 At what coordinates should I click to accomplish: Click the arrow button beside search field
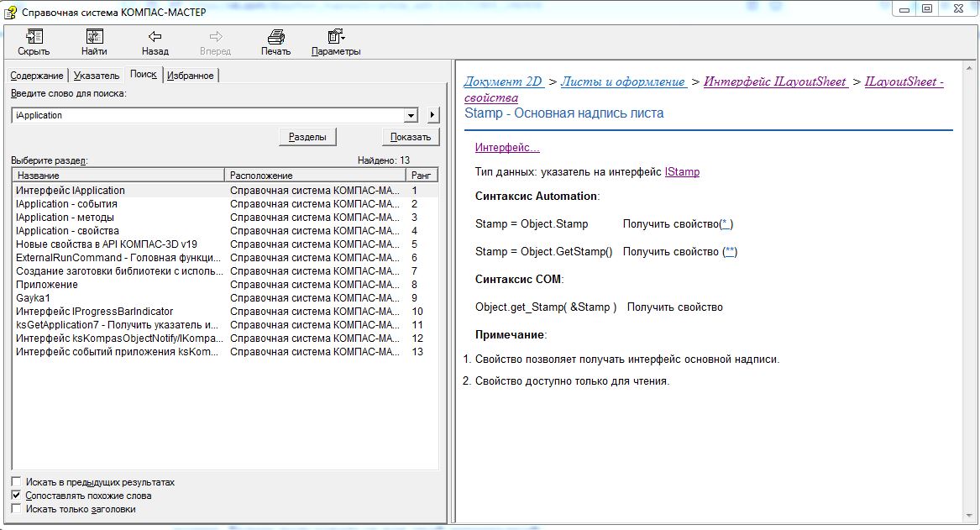(x=432, y=115)
